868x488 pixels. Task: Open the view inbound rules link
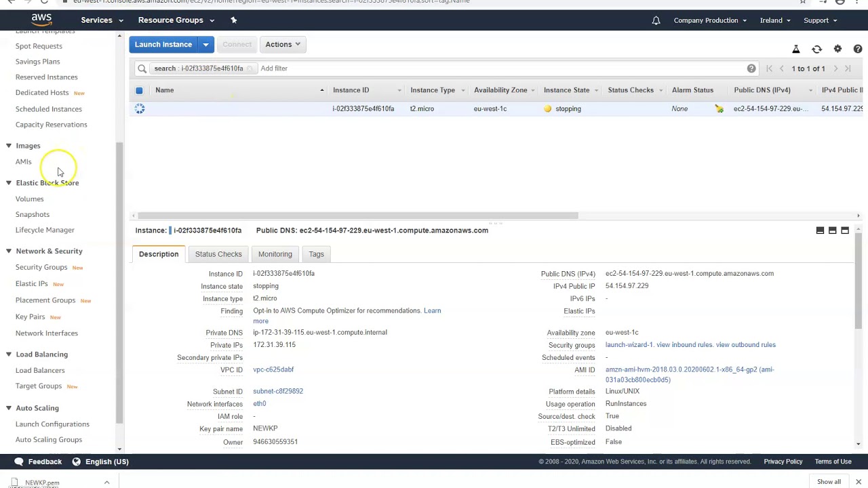(684, 345)
